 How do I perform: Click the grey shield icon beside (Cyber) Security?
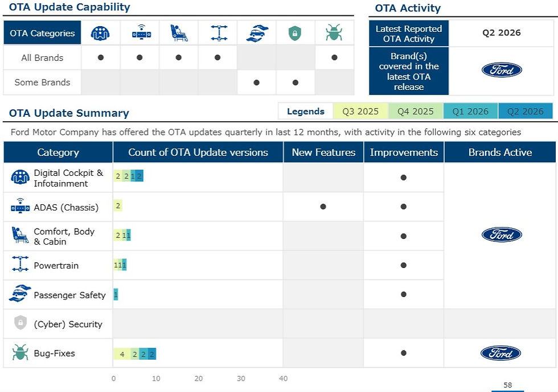(x=20, y=323)
